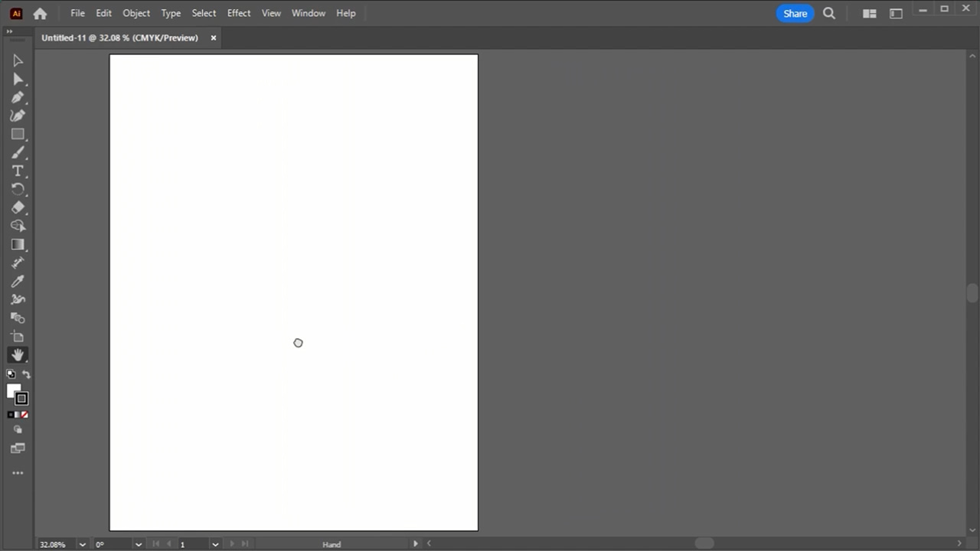
Task: Open the zoom level dropdown
Action: (x=82, y=544)
